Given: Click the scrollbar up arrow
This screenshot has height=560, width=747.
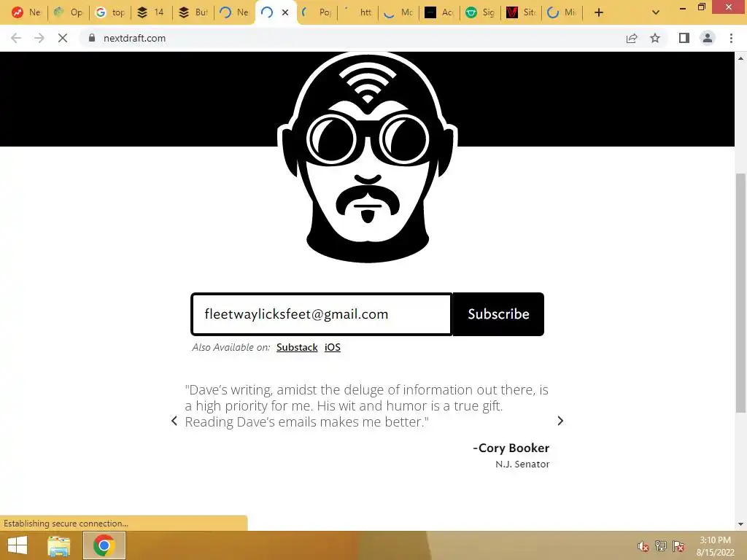Looking at the screenshot, I should (741, 58).
